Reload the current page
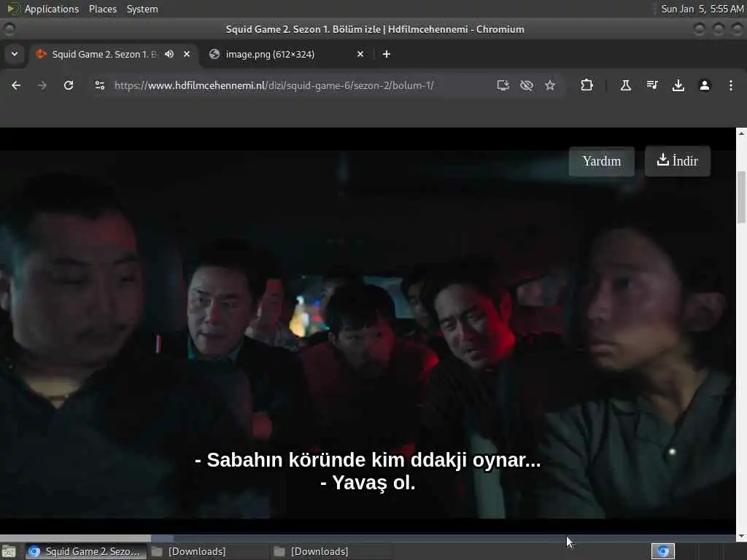This screenshot has height=560, width=747. [69, 85]
